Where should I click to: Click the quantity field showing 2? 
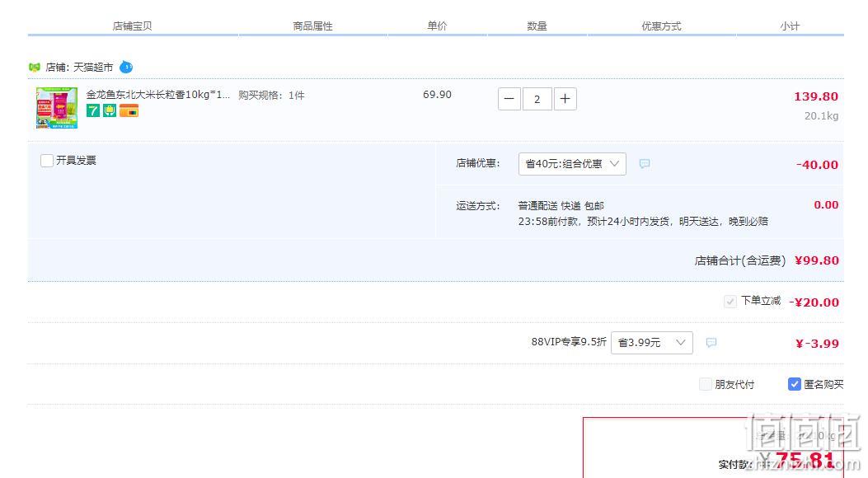(537, 99)
